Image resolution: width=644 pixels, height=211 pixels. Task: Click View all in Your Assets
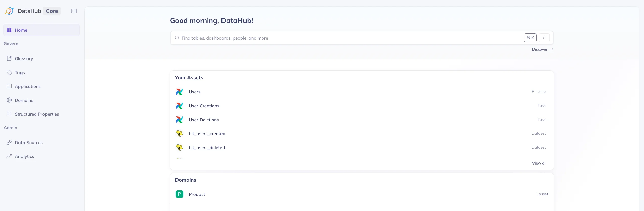tap(539, 163)
